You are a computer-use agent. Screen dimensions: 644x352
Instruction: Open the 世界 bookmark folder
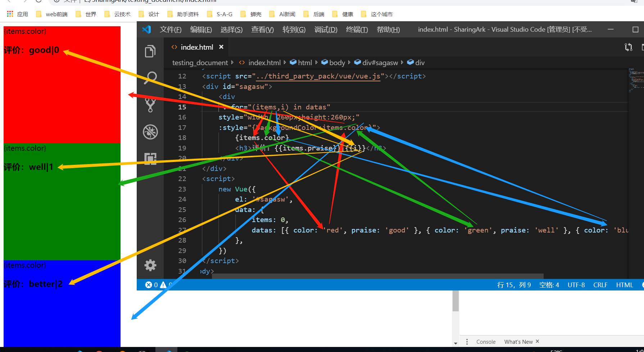(x=86, y=14)
